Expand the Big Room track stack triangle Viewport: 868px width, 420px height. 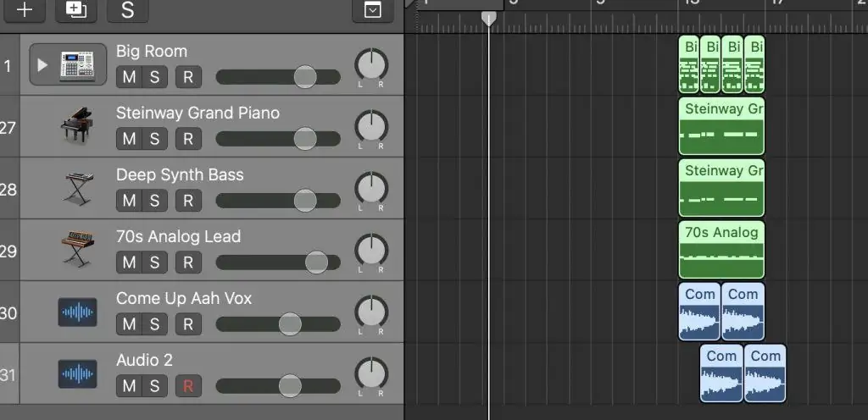(x=42, y=65)
